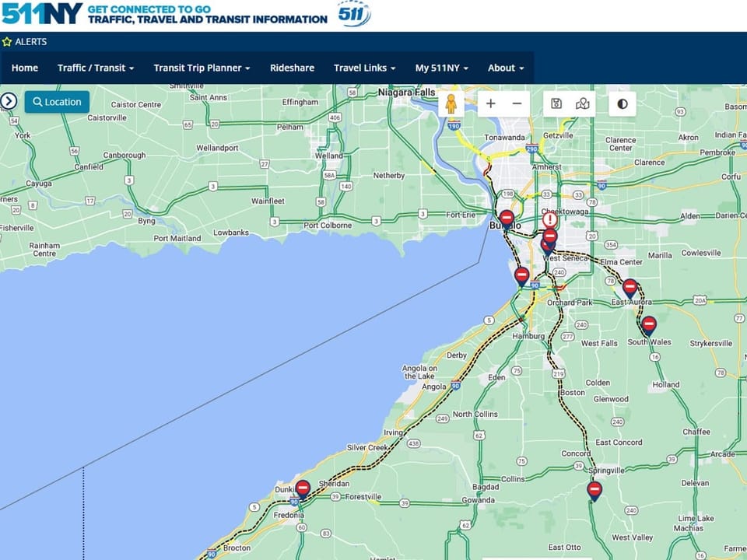Toggle the map contrast mode

click(x=622, y=103)
